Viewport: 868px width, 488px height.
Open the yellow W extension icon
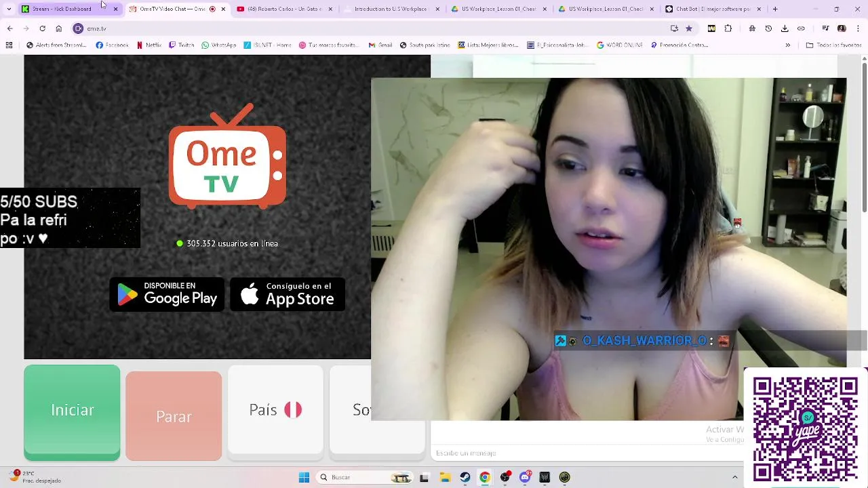point(711,28)
